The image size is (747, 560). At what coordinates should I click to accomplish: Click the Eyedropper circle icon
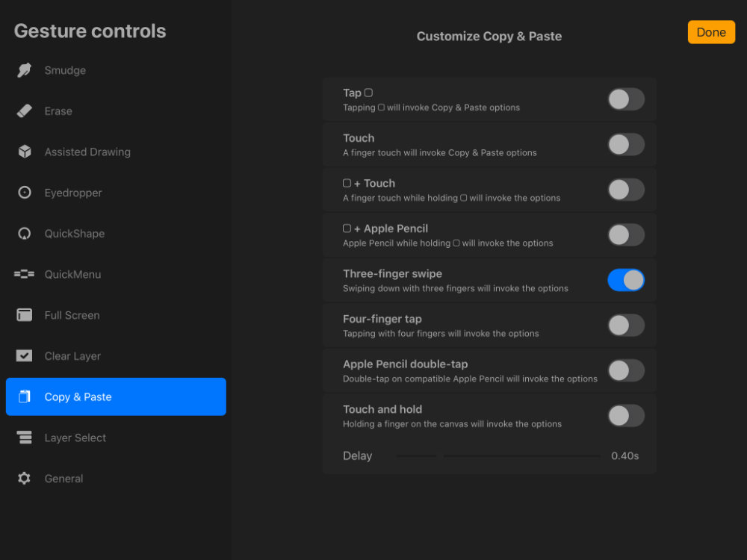[25, 193]
